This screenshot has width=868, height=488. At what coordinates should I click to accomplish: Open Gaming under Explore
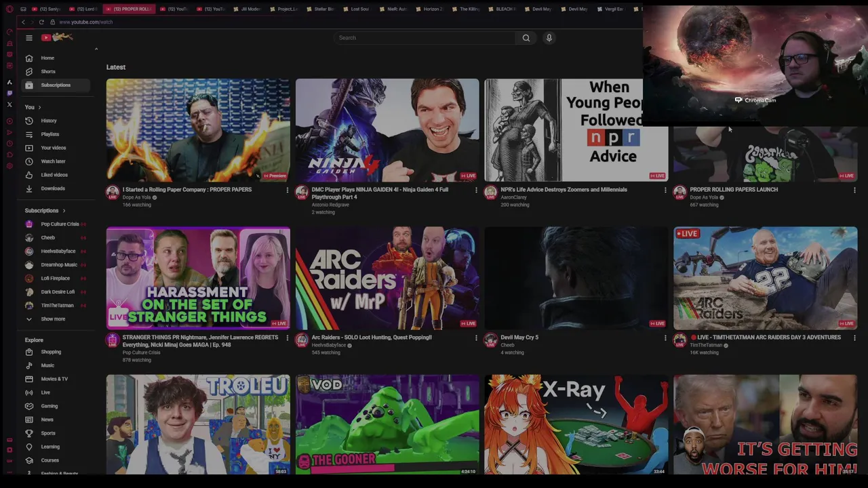point(57,406)
